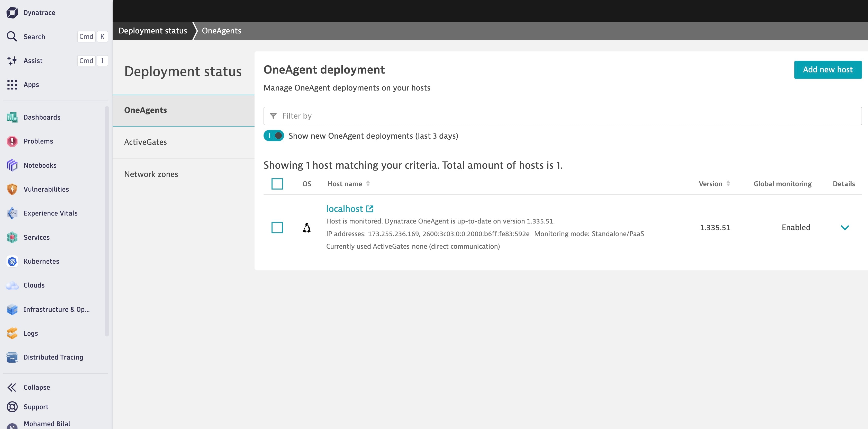The height and width of the screenshot is (429, 868).
Task: Sort the table by Version
Action: pos(728,184)
